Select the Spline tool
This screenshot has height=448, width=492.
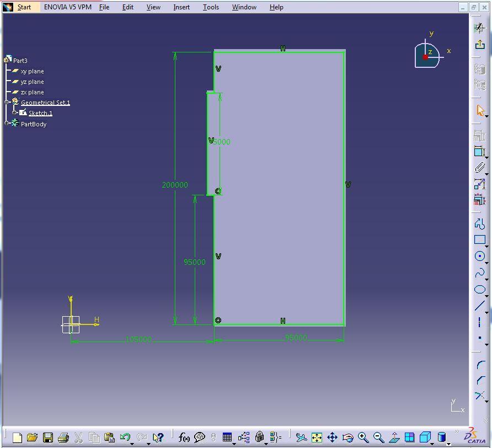click(479, 273)
